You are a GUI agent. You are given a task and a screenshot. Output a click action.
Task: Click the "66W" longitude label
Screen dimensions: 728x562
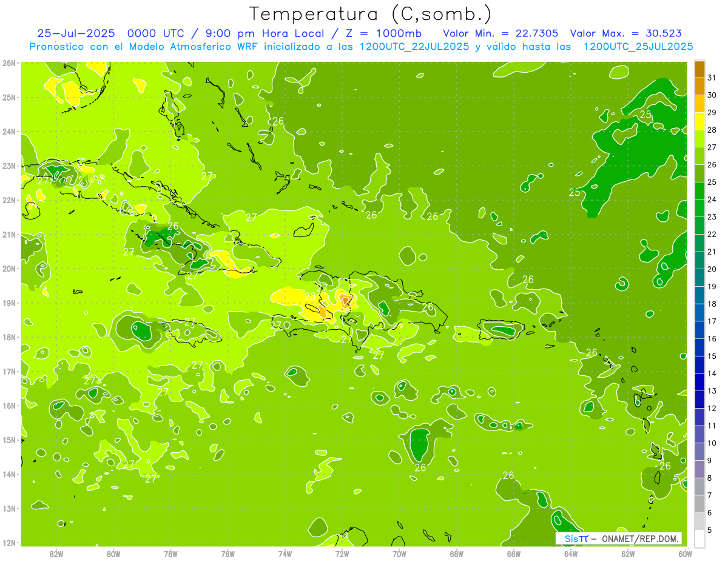point(514,554)
